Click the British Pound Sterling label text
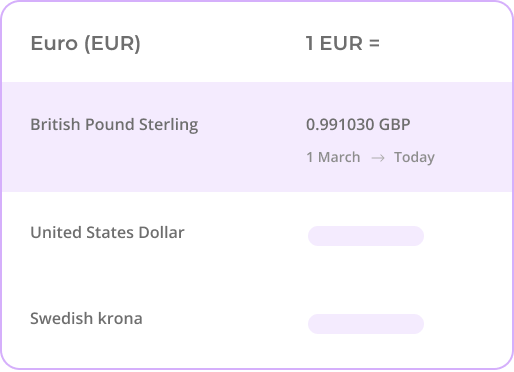This screenshot has width=514, height=372. 114,125
